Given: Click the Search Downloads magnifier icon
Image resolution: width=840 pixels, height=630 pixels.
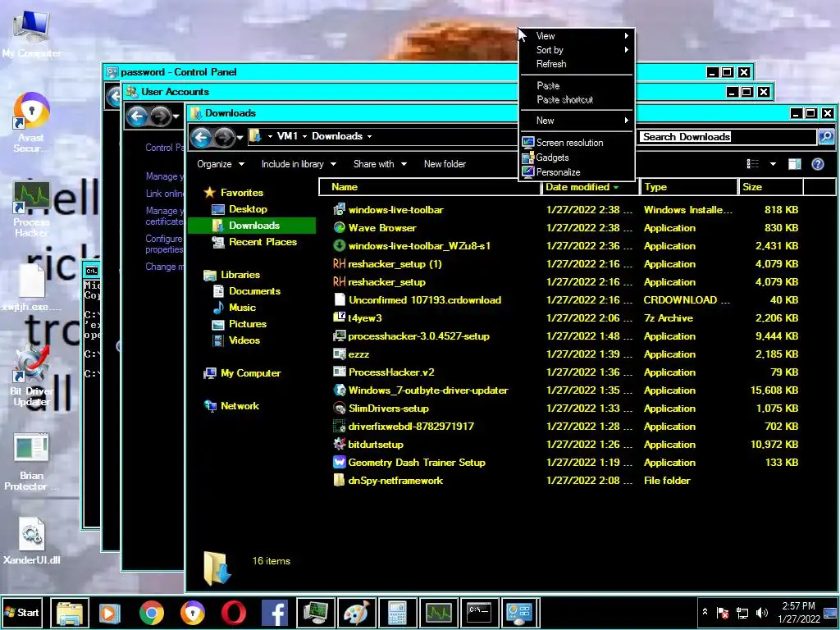Looking at the screenshot, I should tap(826, 137).
